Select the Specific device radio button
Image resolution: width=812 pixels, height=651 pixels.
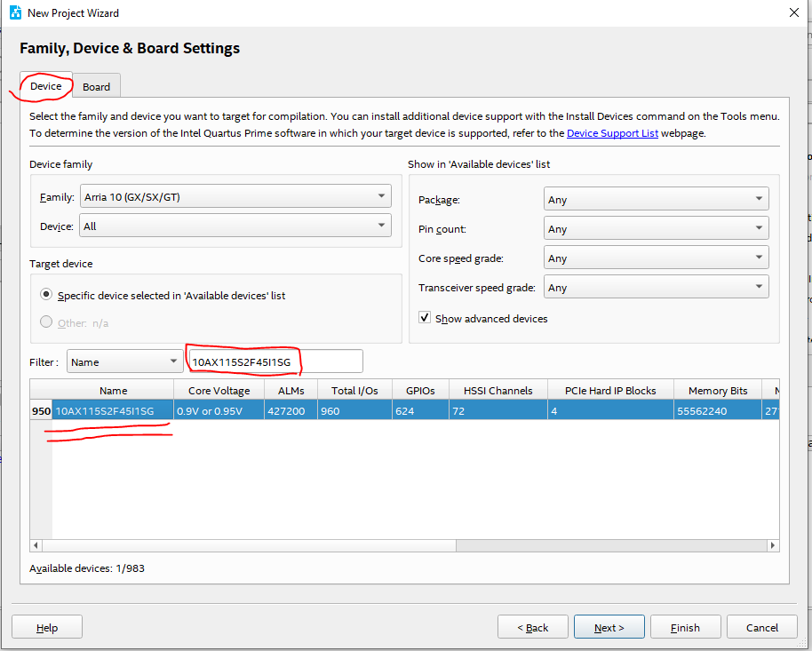click(x=46, y=295)
